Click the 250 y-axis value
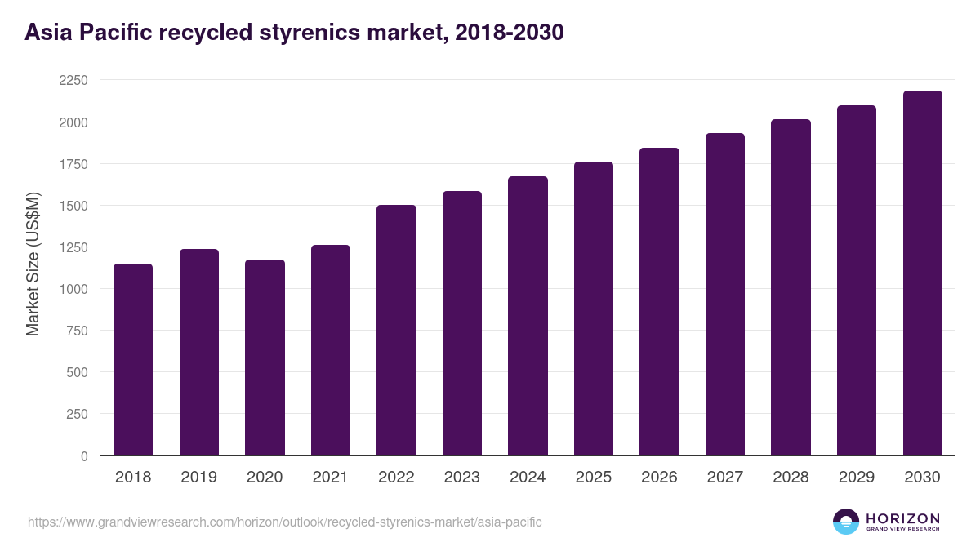Screen dimensions: 980x551 coord(78,414)
